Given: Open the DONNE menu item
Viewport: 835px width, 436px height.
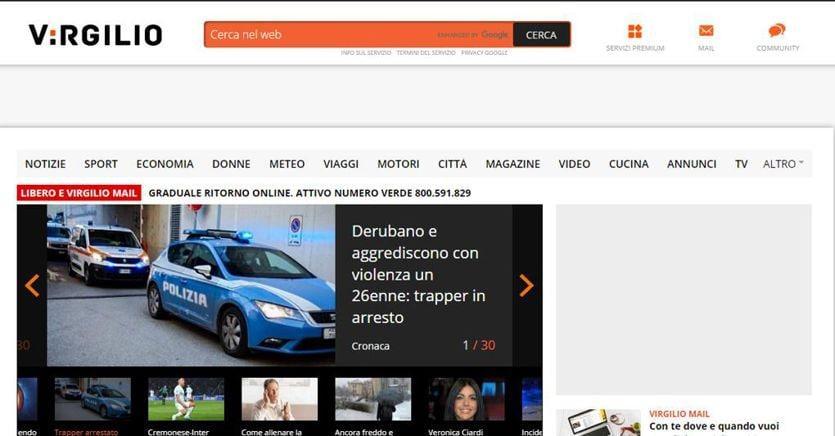Looking at the screenshot, I should tap(231, 164).
